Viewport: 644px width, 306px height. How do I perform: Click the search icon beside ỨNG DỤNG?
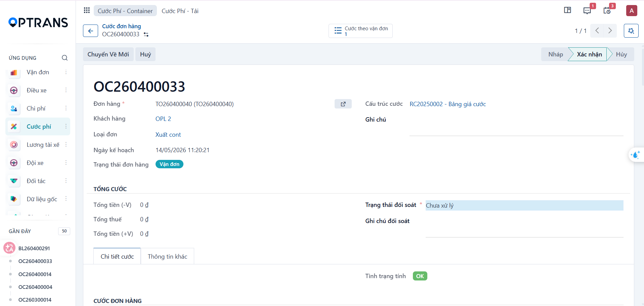(65, 58)
